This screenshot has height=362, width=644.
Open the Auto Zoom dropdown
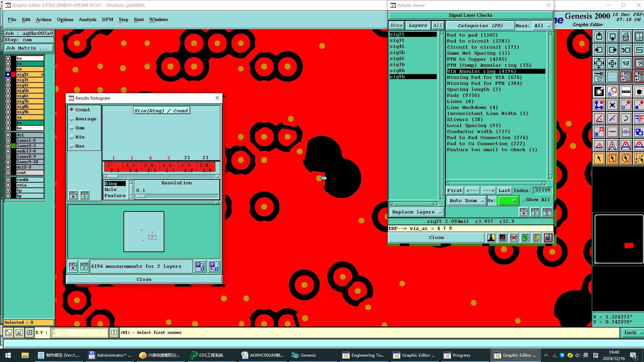[467, 201]
